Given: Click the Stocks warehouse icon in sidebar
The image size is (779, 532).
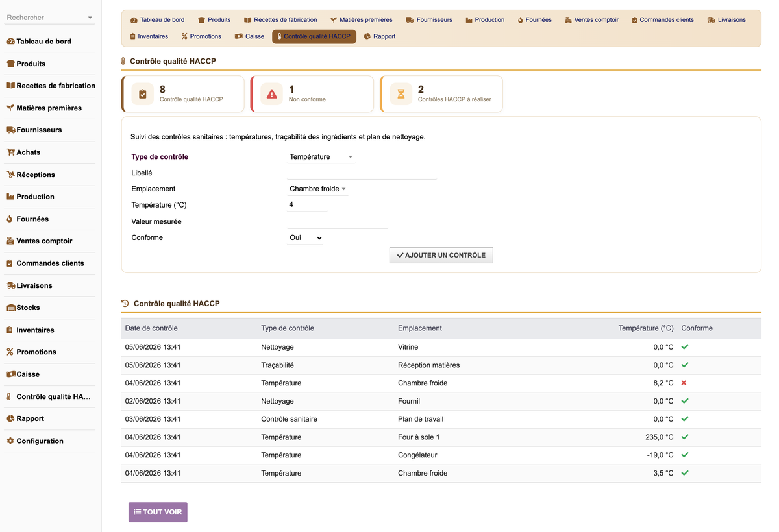Looking at the screenshot, I should [x=10, y=308].
